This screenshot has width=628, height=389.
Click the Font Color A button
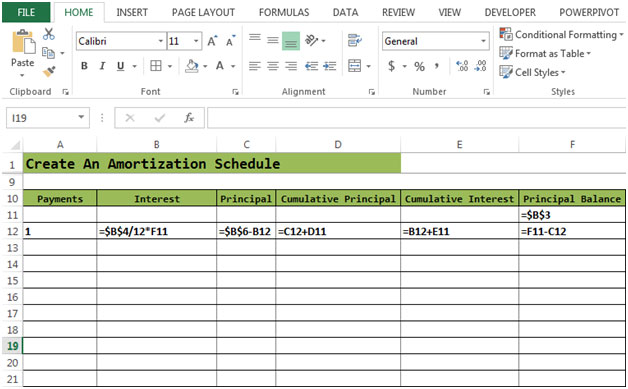[x=220, y=66]
